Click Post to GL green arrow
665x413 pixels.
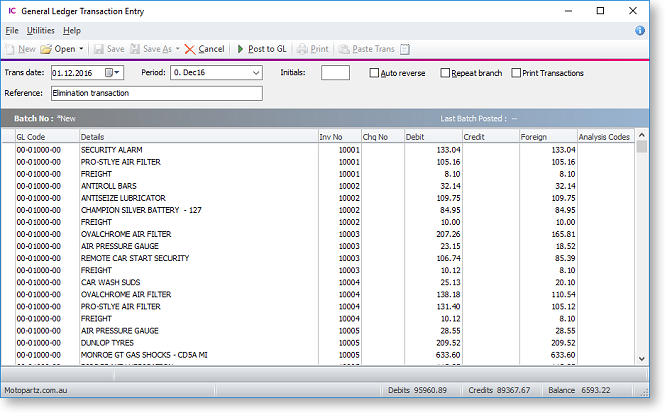coord(240,48)
